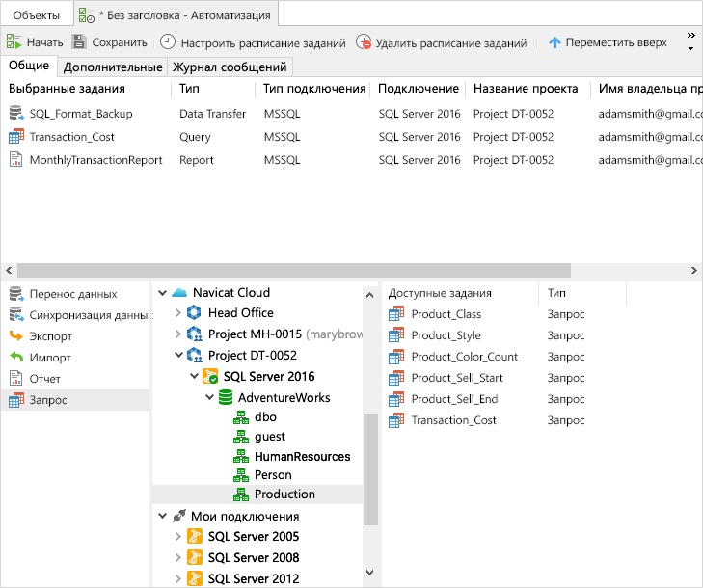Collapse the SQL Server 2016 tree node
Image resolution: width=703 pixels, height=588 pixels.
click(194, 376)
